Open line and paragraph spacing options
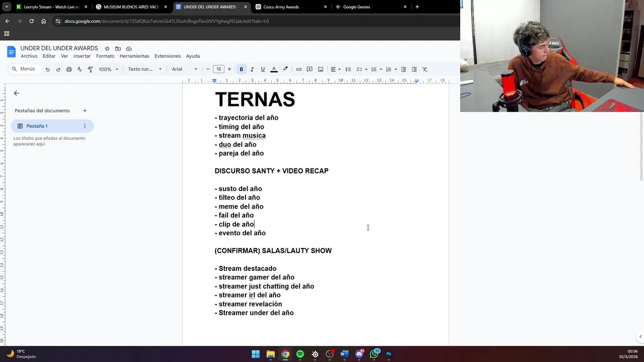 click(x=348, y=69)
